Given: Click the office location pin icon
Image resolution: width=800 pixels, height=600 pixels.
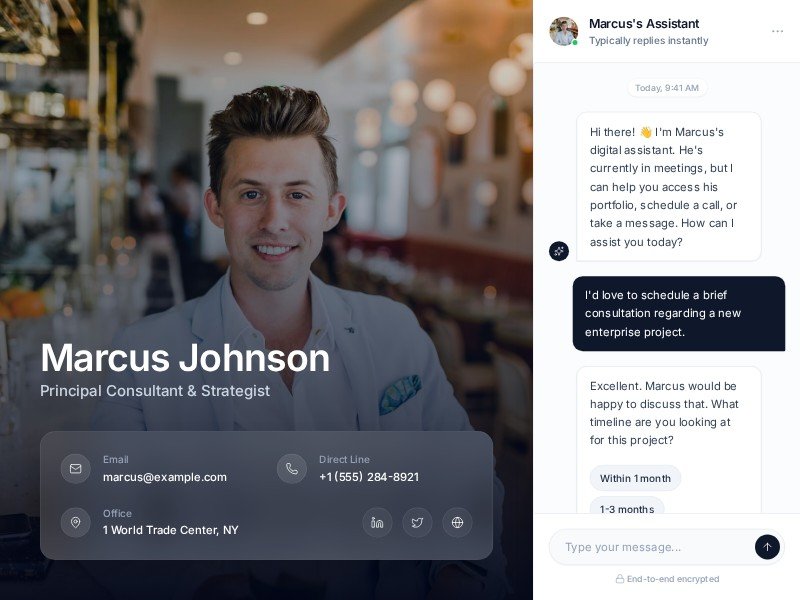Looking at the screenshot, I should (x=76, y=522).
